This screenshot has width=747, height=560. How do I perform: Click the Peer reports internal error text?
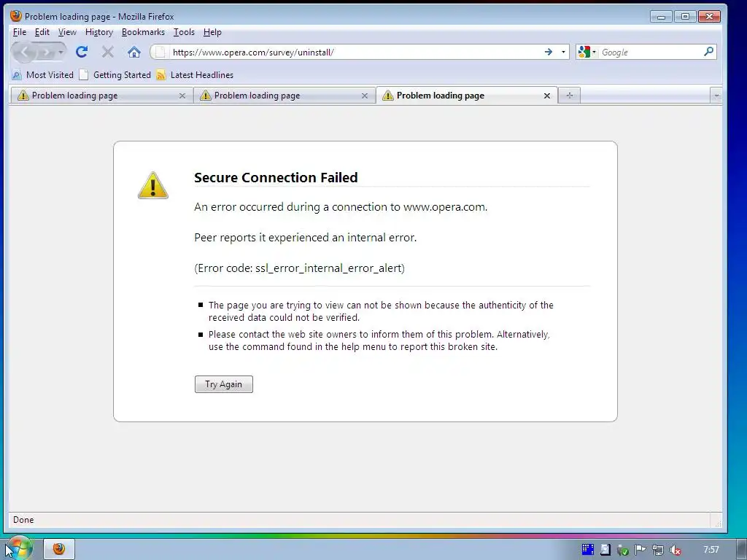306,237
